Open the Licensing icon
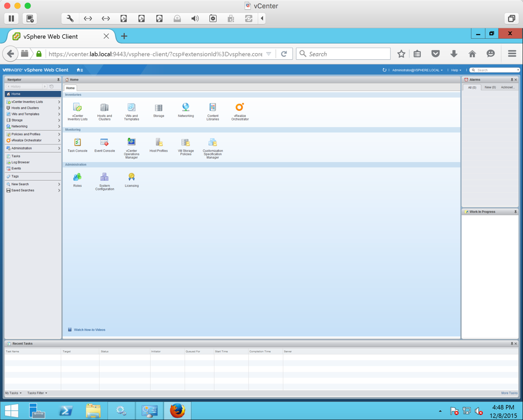This screenshot has width=523, height=420. [131, 178]
